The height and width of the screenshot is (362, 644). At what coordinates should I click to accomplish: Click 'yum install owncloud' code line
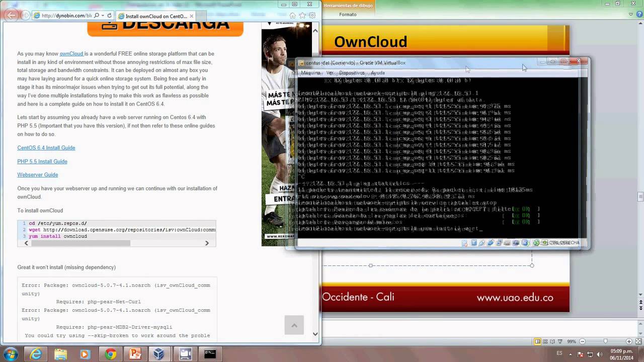coord(58,236)
